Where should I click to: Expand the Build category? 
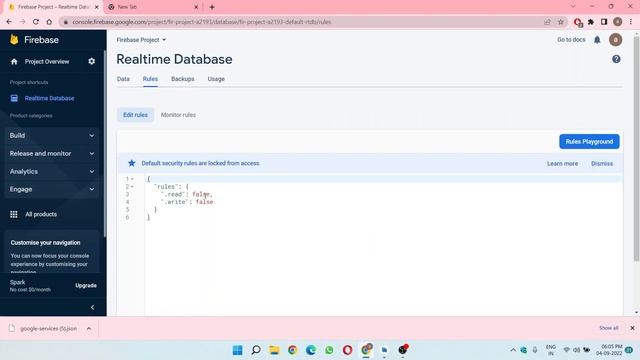click(x=52, y=136)
